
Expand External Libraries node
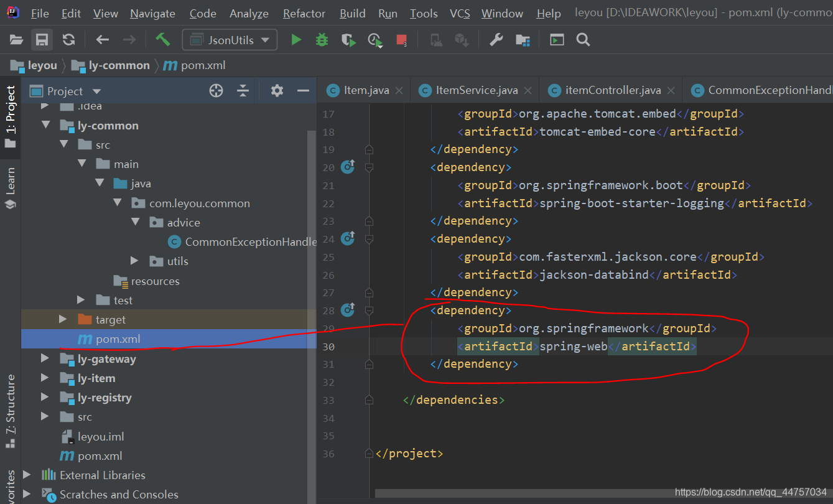[x=27, y=475]
